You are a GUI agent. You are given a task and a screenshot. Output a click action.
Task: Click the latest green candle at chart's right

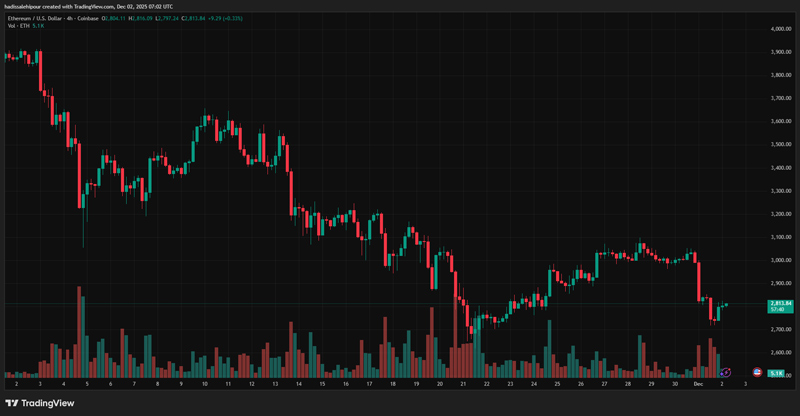point(725,305)
